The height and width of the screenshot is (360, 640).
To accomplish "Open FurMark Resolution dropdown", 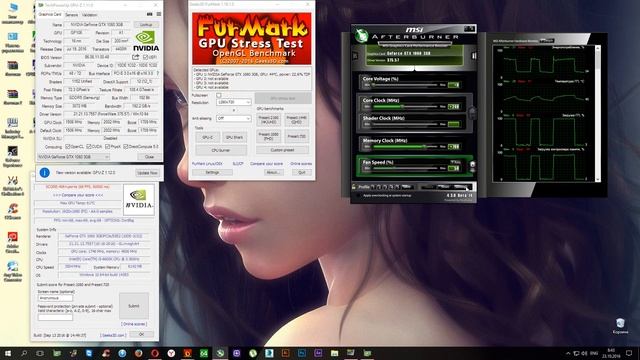I will click(x=233, y=102).
